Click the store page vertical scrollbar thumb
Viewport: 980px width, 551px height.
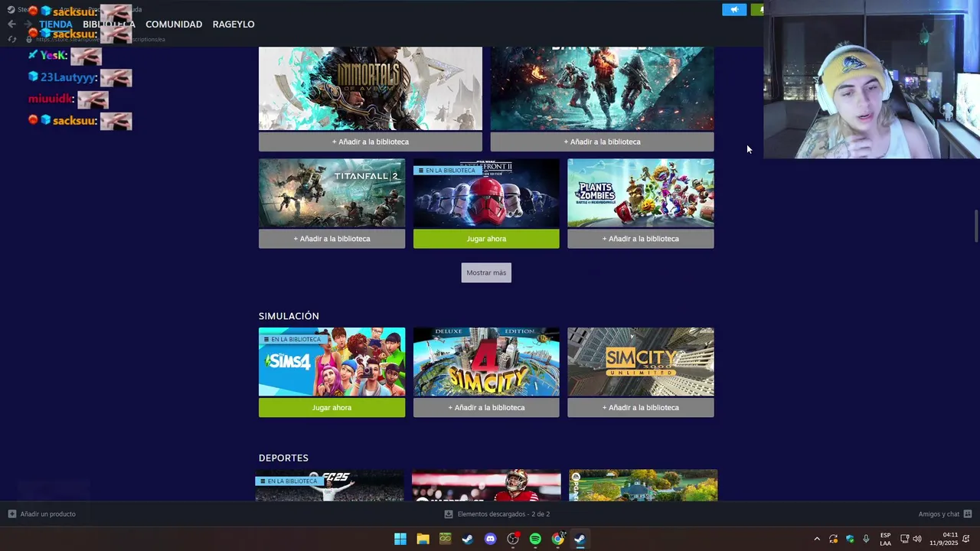976,227
